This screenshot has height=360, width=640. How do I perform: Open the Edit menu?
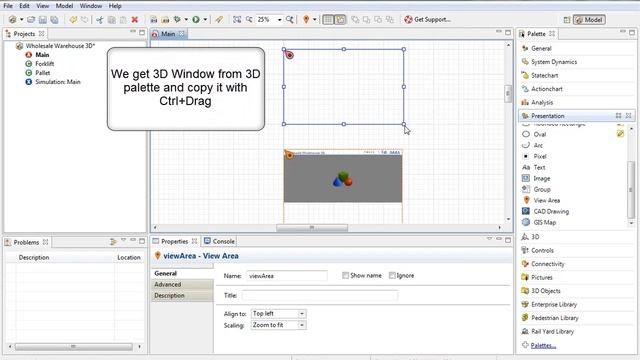coord(24,6)
